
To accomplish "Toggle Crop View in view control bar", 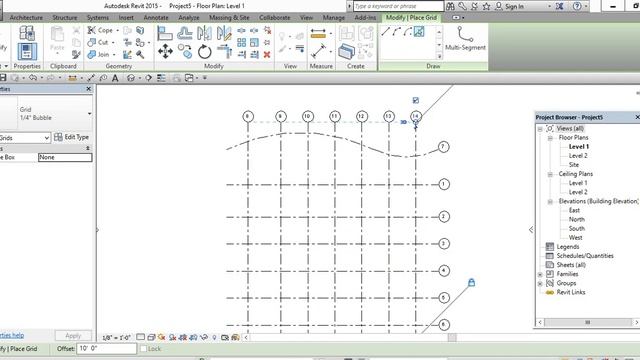I will pos(183,338).
